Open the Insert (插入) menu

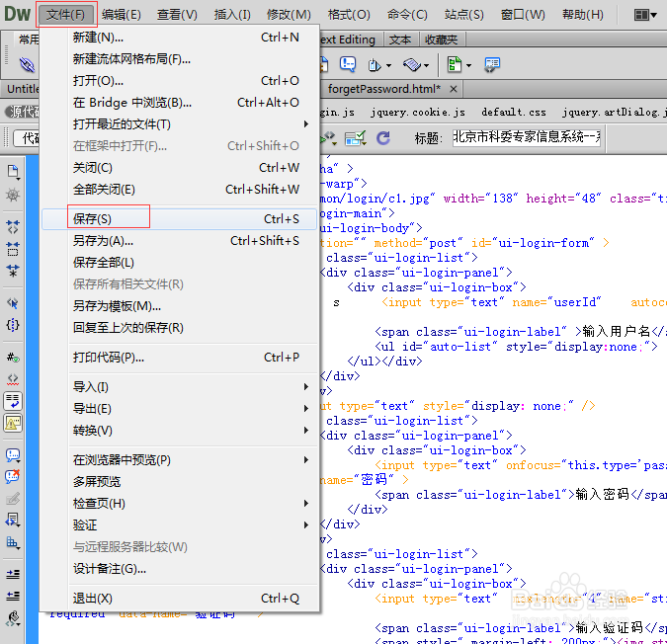[x=232, y=15]
